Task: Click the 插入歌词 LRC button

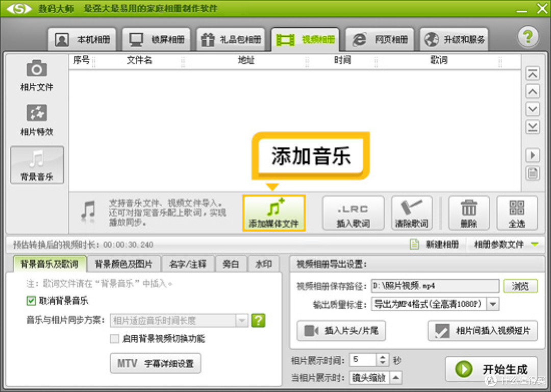Action: (353, 213)
